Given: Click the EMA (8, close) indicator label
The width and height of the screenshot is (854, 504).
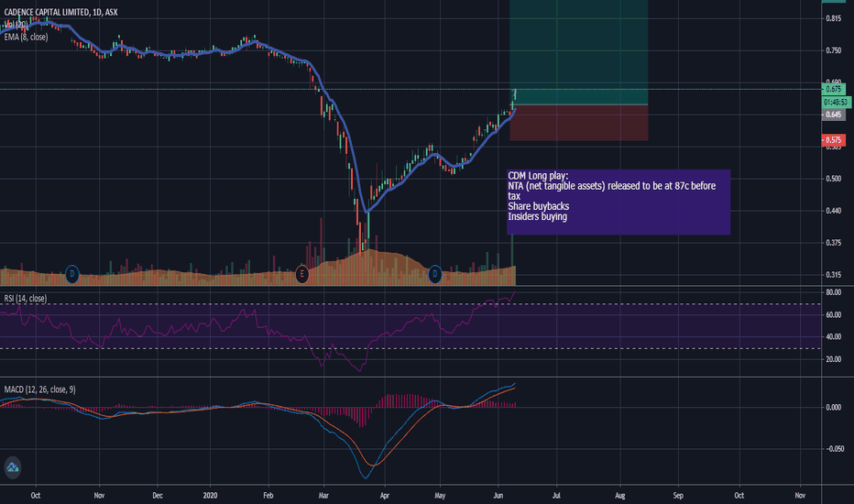Looking at the screenshot, I should pos(26,37).
